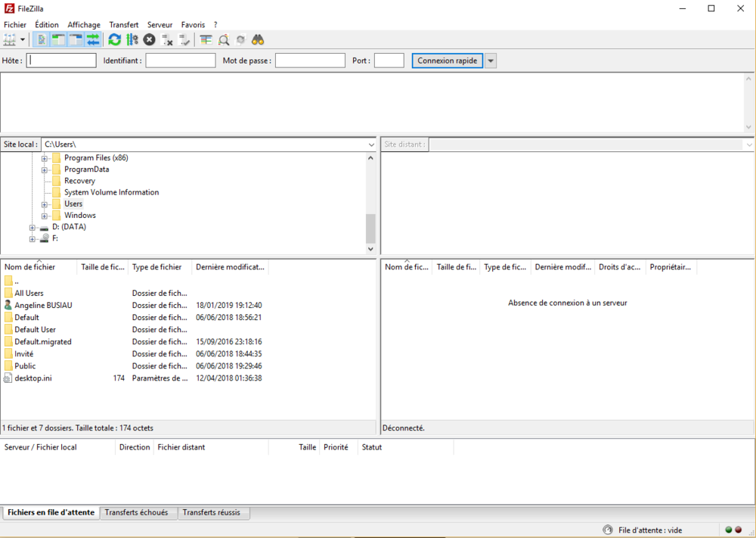Switch to the Transferts échoués tab

tap(137, 512)
